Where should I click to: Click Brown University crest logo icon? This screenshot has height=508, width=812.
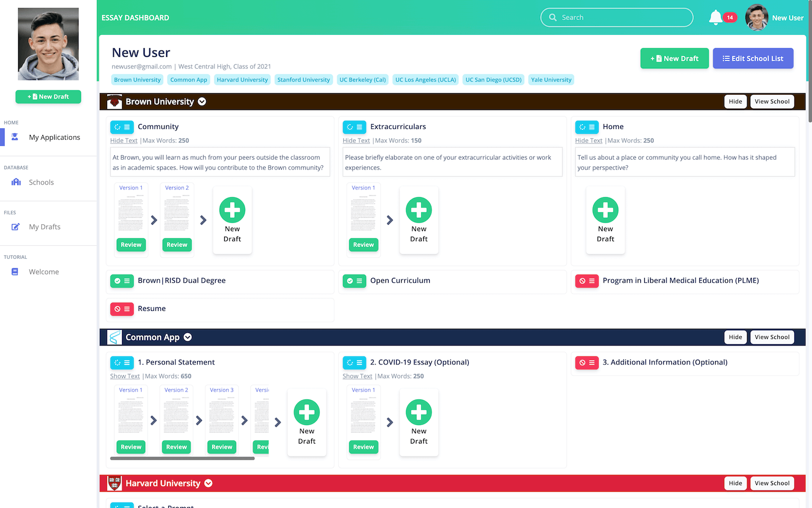click(114, 102)
